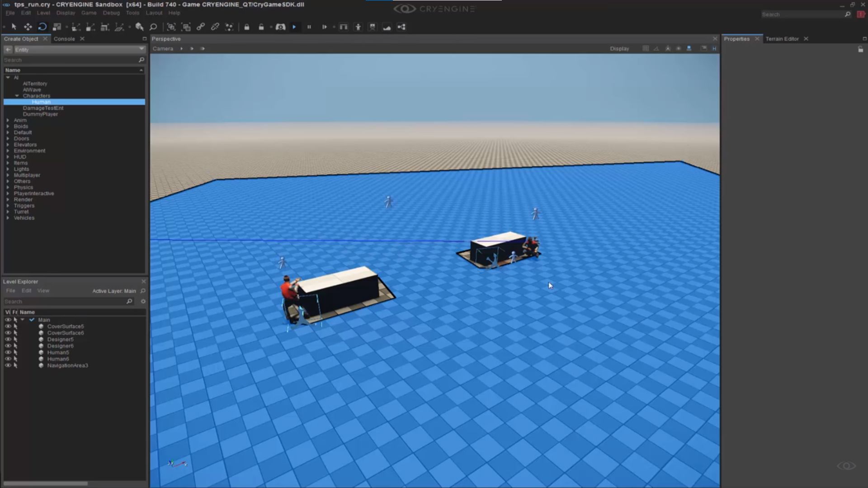Uncheck the Main layer checkbox

pyautogui.click(x=32, y=319)
